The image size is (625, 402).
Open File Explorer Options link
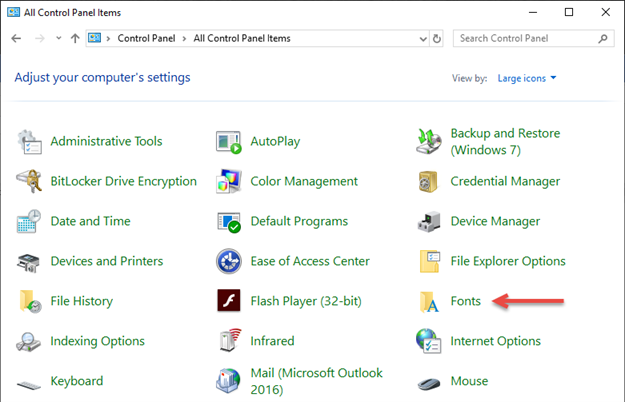coord(508,261)
